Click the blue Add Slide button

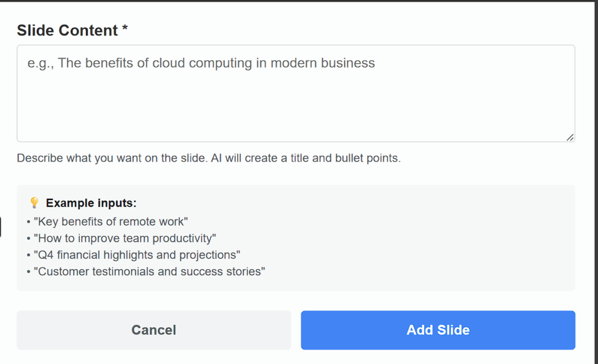click(x=438, y=330)
